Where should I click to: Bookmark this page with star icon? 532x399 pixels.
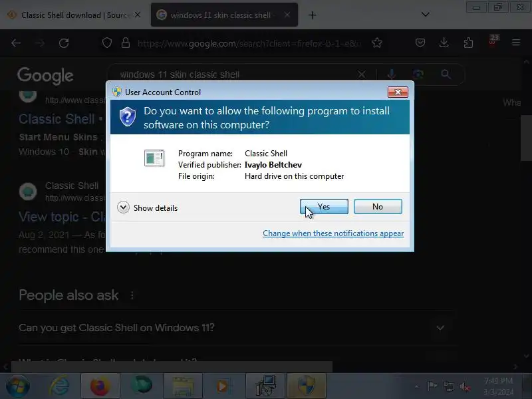point(377,43)
